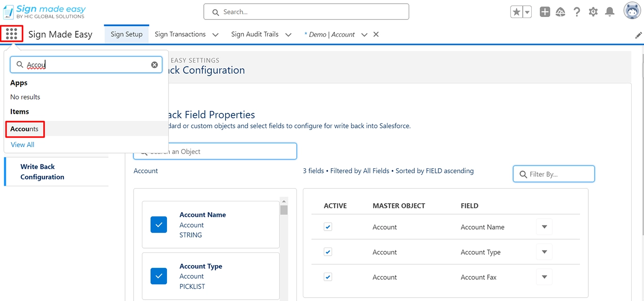Click the Account Fax field cell
Screen dimensions: 644x301
click(478, 277)
